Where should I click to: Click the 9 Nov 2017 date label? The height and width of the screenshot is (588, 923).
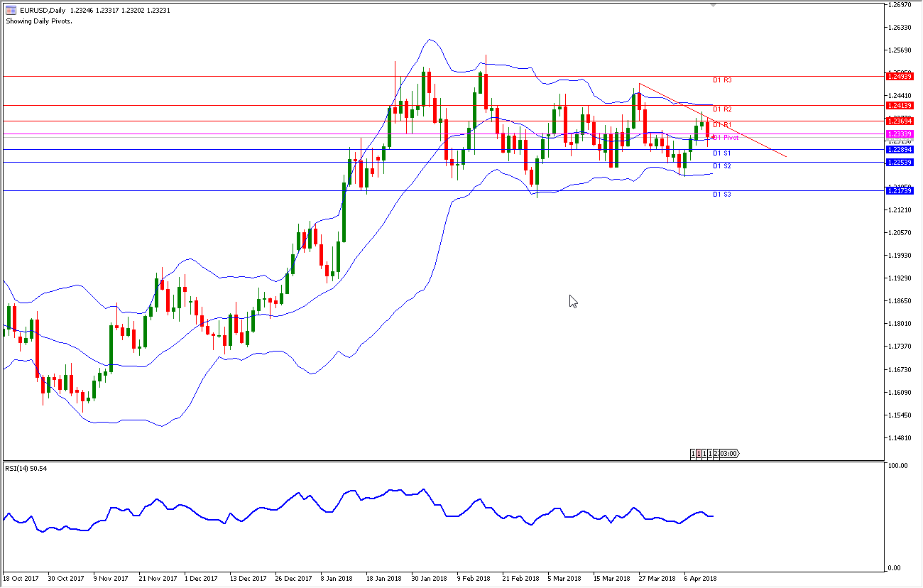111,579
